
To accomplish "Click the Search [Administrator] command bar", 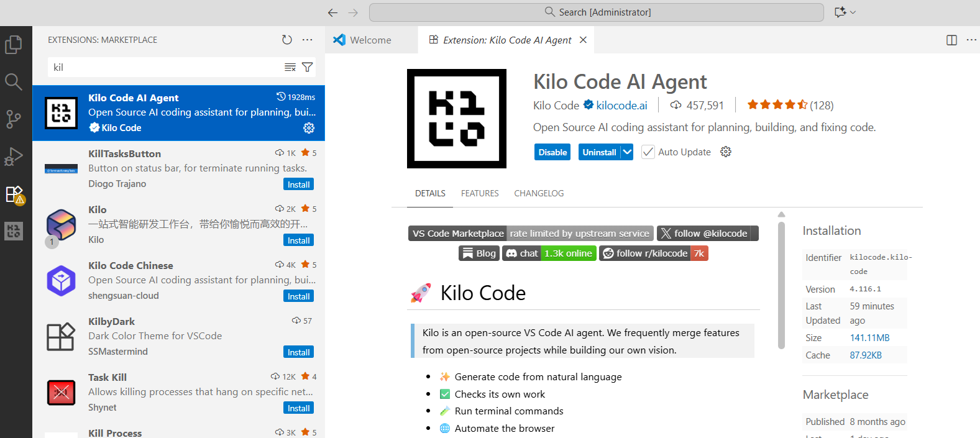I will 597,12.
